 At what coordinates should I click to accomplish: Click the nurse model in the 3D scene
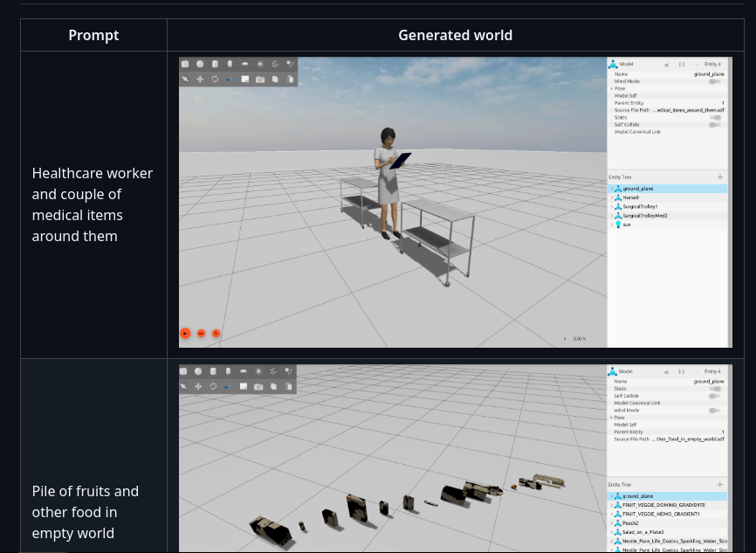click(x=388, y=183)
